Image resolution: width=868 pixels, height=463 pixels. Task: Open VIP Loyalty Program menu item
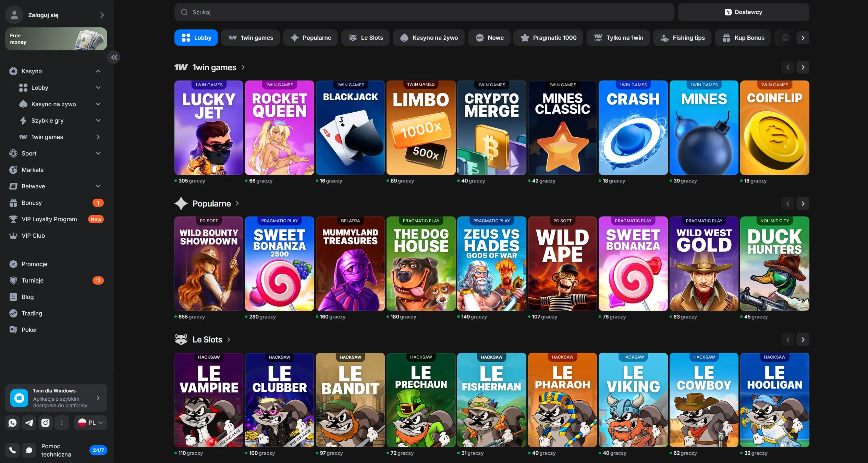pos(56,219)
